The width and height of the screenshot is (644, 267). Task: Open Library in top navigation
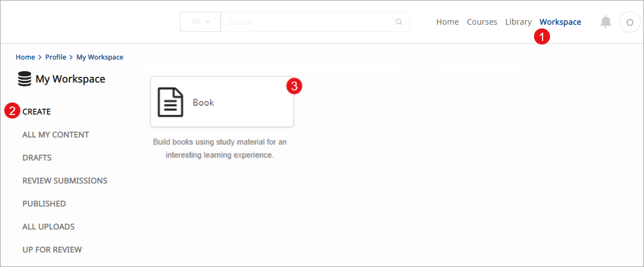pos(518,22)
